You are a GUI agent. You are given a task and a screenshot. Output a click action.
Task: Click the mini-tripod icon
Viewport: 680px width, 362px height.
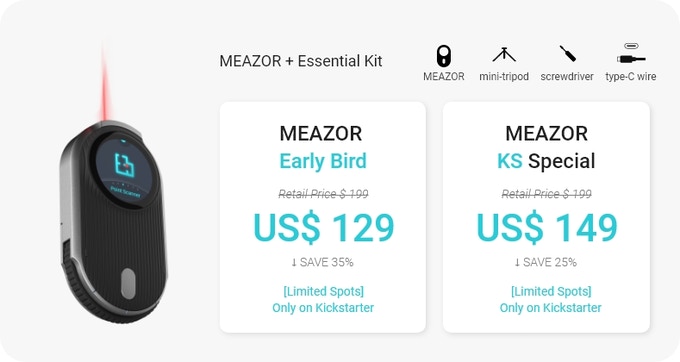(504, 55)
